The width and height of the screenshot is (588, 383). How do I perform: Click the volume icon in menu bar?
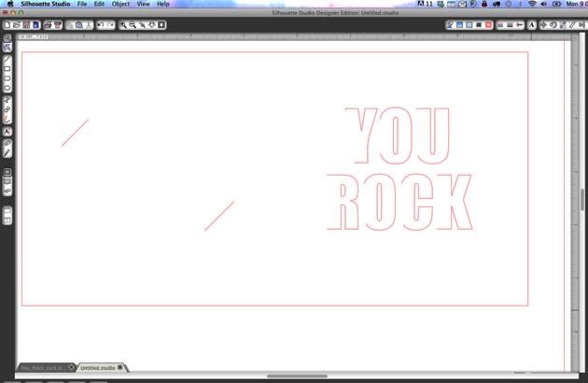(544, 4)
